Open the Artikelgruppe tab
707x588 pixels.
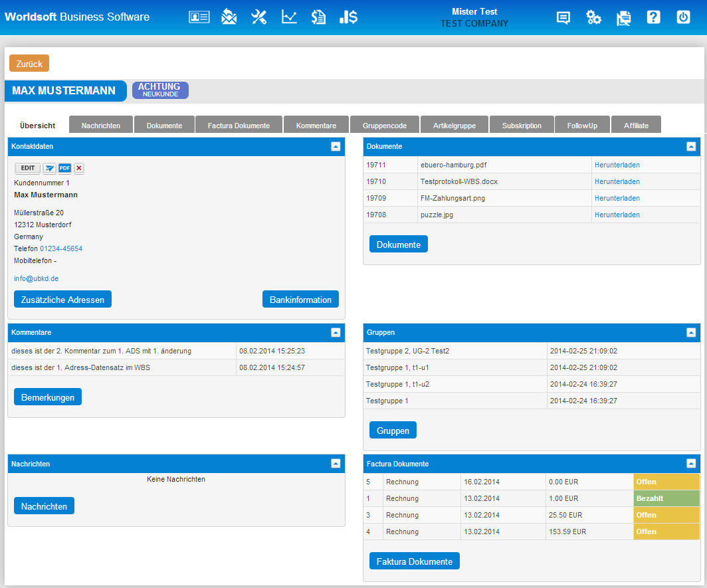tap(454, 125)
